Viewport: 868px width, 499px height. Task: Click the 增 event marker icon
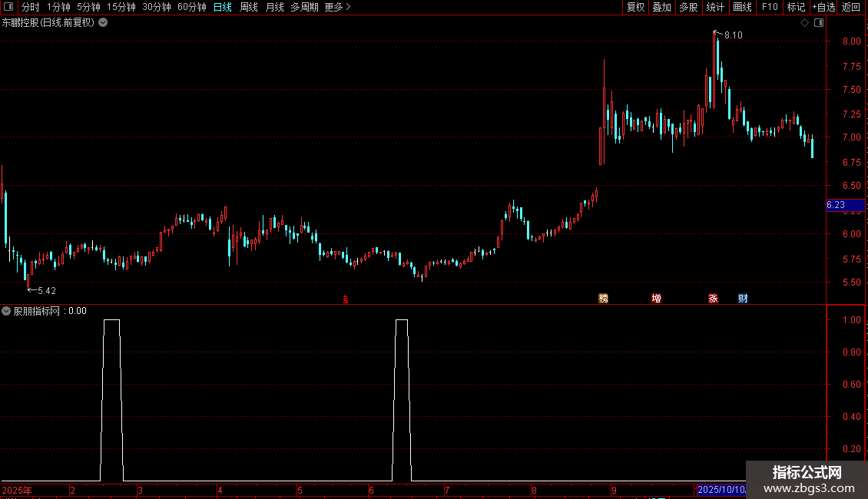(x=657, y=299)
